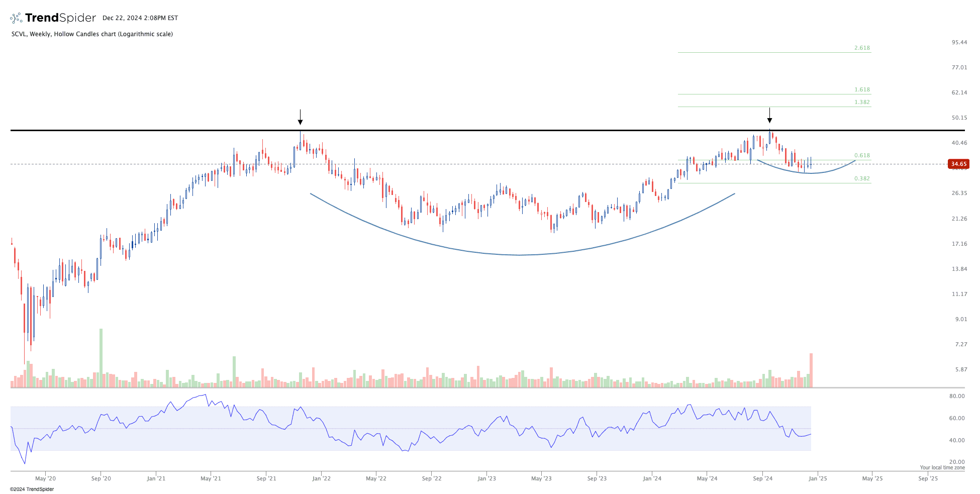Select the 1.382 Fibonacci level label
The width and height of the screenshot is (980, 494).
pyautogui.click(x=862, y=103)
